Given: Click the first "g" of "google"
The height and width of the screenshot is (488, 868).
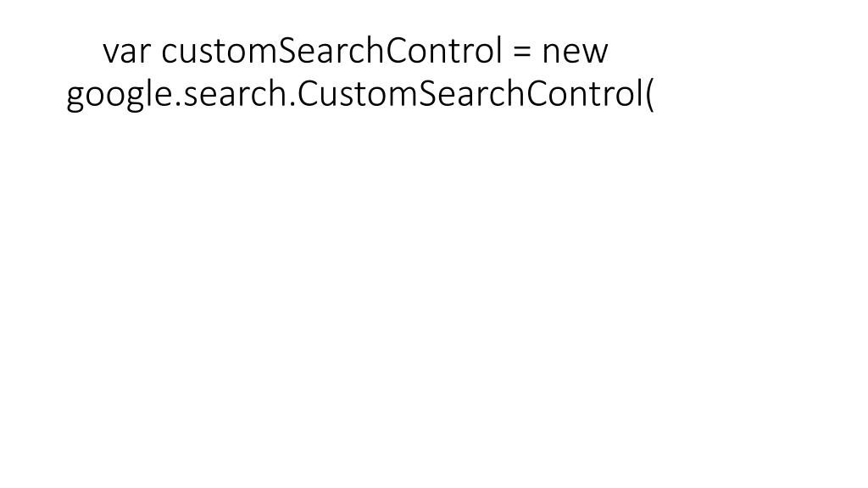Looking at the screenshot, I should 75,98.
